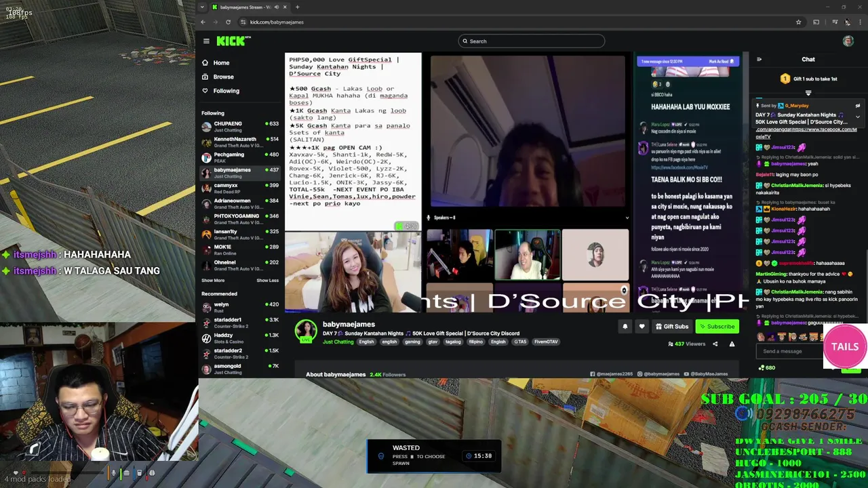Open KennethNazareth channel in Following list
This screenshot has height=488, width=868.
tap(240, 142)
